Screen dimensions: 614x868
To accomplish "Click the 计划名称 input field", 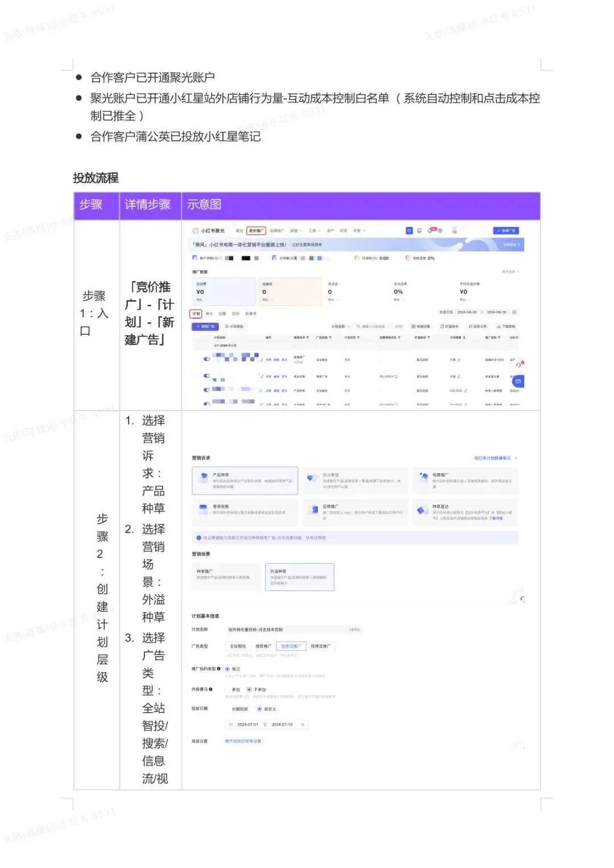I will point(293,630).
